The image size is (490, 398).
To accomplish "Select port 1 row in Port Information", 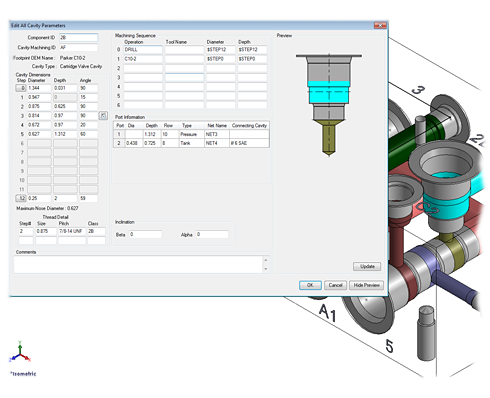I will 191,134.
